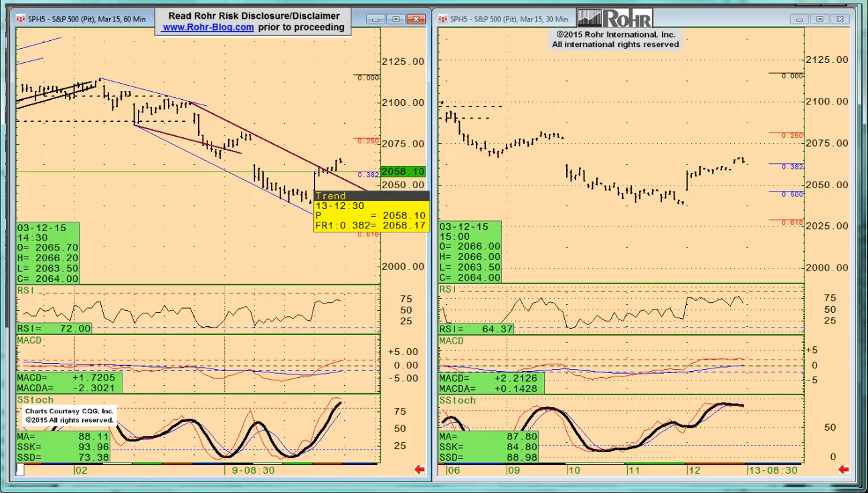Click the green 2058.10 price marker
Image resolution: width=868 pixels, height=493 pixels.
(403, 171)
